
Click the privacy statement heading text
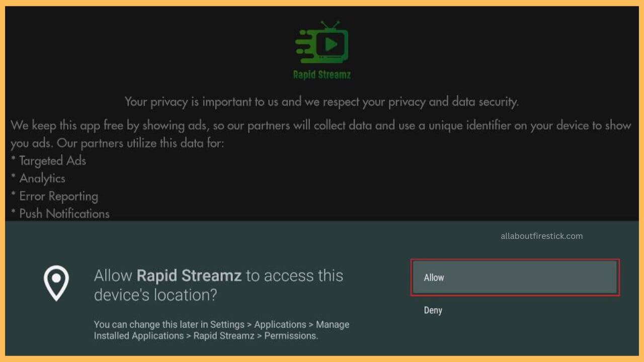coord(321,102)
